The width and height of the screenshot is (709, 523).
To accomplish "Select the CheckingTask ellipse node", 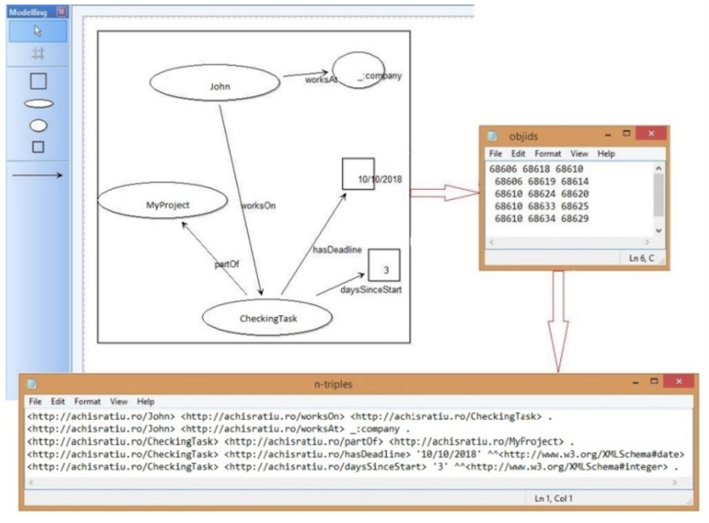I will pyautogui.click(x=265, y=318).
